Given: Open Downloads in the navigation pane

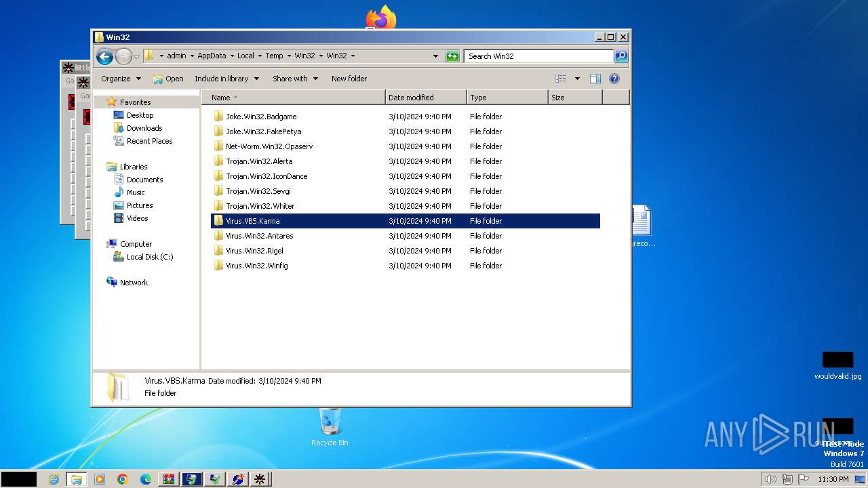Looking at the screenshot, I should pyautogui.click(x=144, y=128).
